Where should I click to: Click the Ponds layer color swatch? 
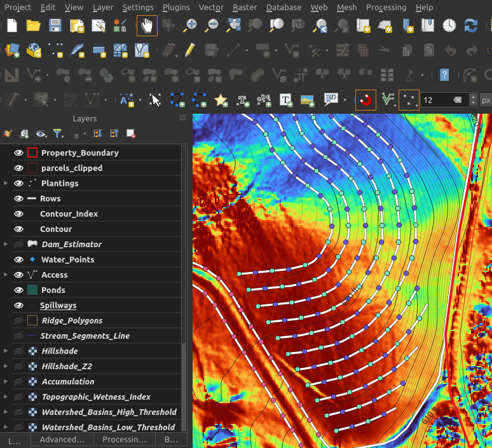point(32,290)
